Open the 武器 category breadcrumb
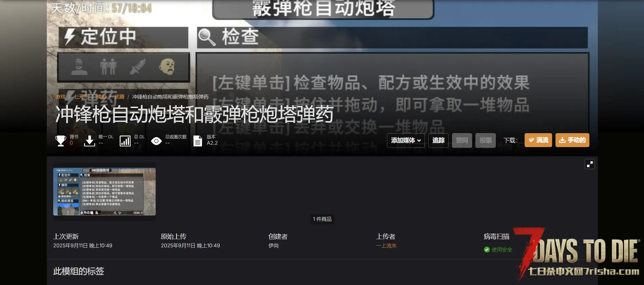This screenshot has width=644, height=285. coord(119,97)
